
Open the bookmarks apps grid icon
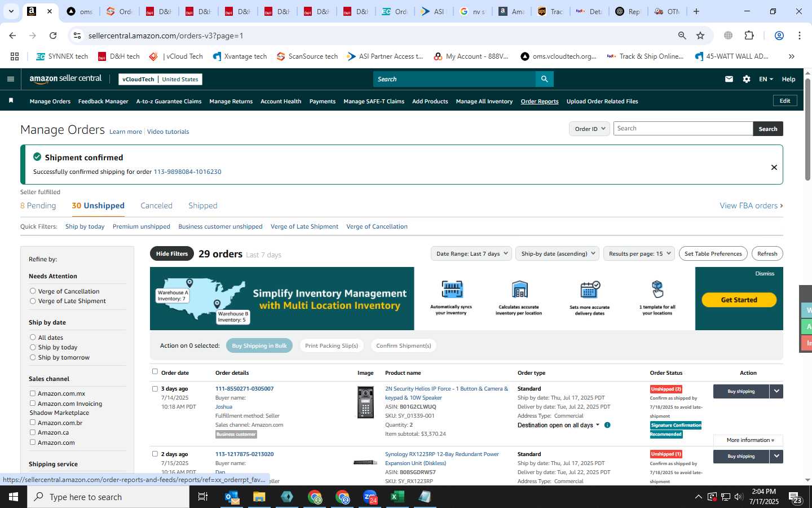15,56
